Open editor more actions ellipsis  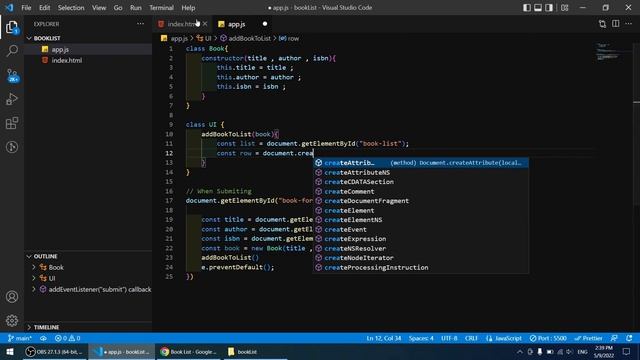pyautogui.click(x=629, y=24)
